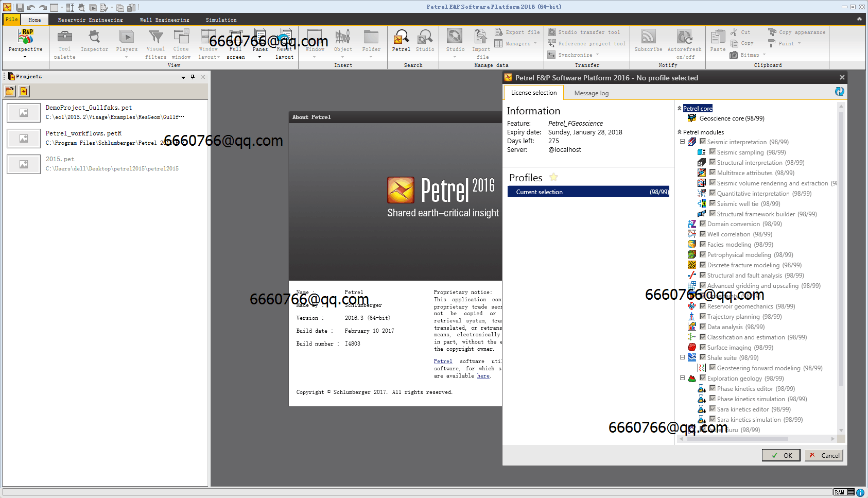This screenshot has height=498, width=868.
Task: Click the Subscribe notify icon
Action: [x=648, y=37]
